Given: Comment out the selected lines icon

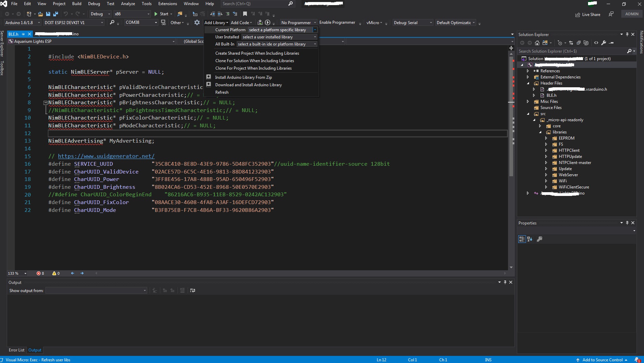Looking at the screenshot, I should coord(228,14).
